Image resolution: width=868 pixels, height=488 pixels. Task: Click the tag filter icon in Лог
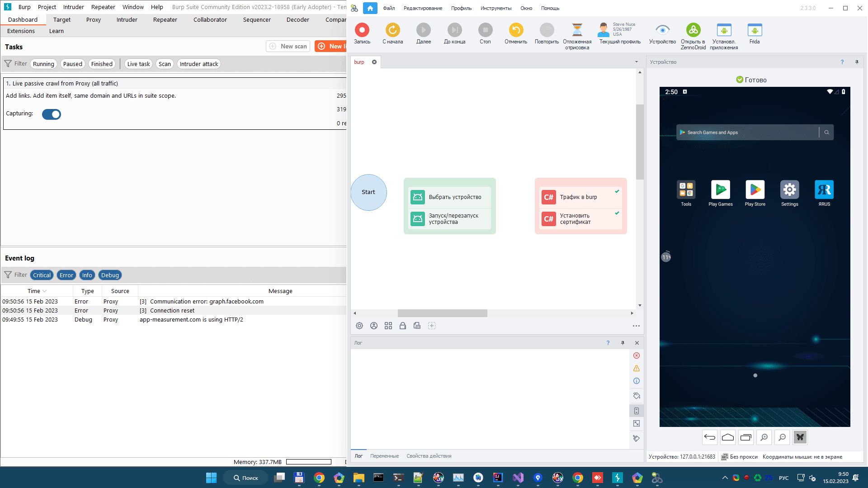click(x=637, y=396)
